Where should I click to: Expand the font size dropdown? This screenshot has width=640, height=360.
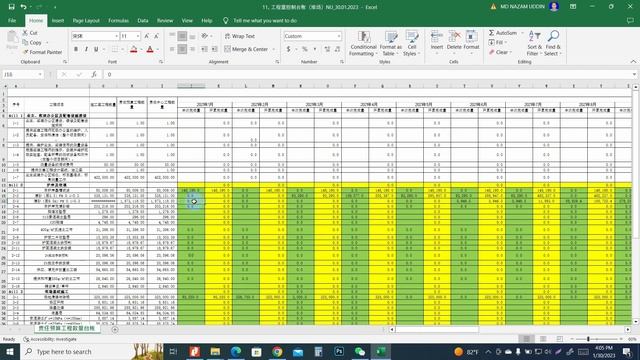pyautogui.click(x=138, y=36)
